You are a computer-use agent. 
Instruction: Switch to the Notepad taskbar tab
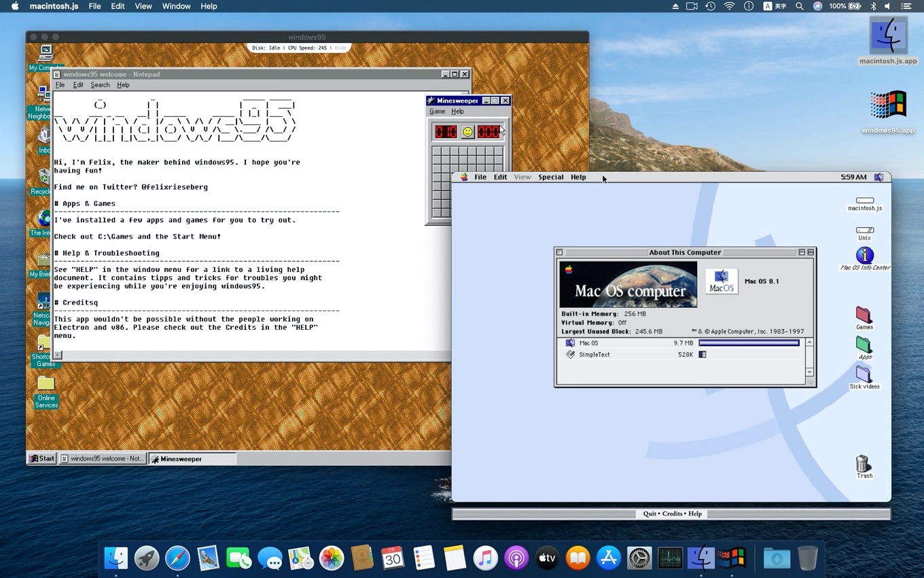coord(103,458)
